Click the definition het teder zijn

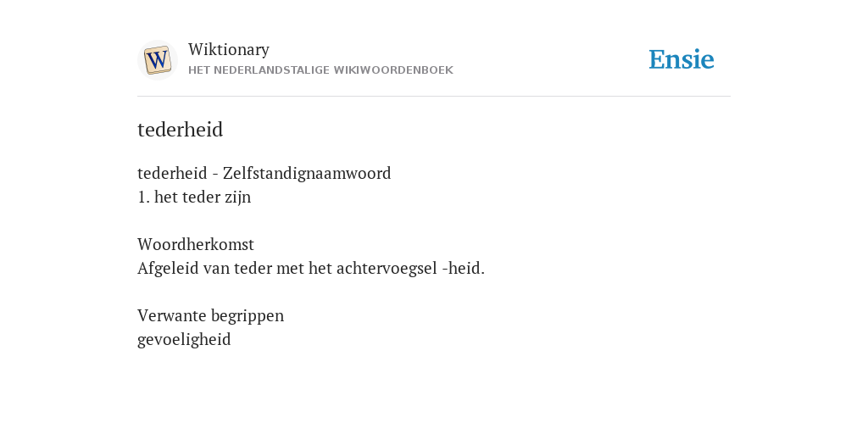203,197
